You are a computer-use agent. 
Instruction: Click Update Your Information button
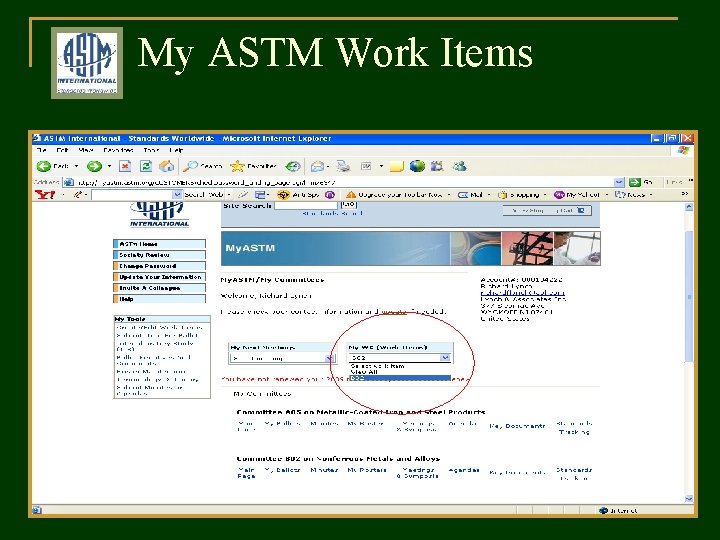point(159,277)
